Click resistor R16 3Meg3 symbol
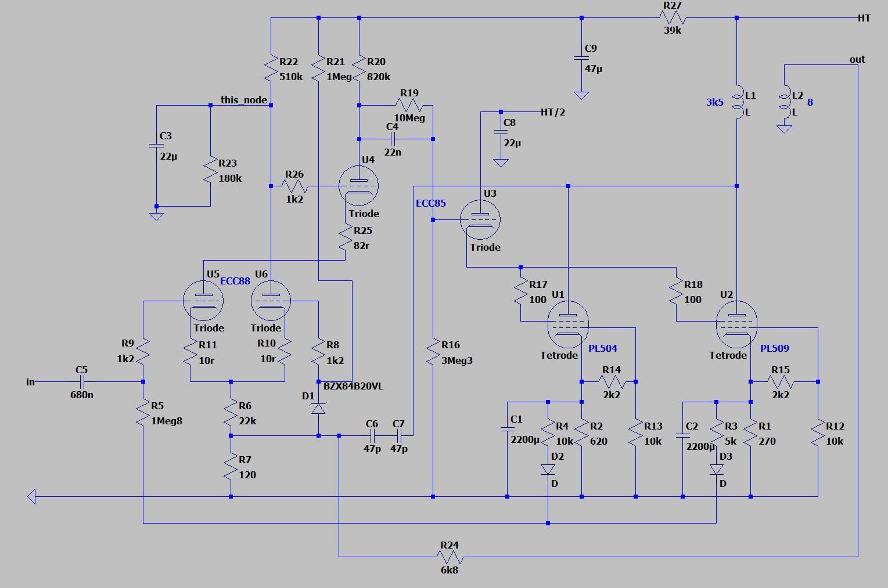 point(433,352)
